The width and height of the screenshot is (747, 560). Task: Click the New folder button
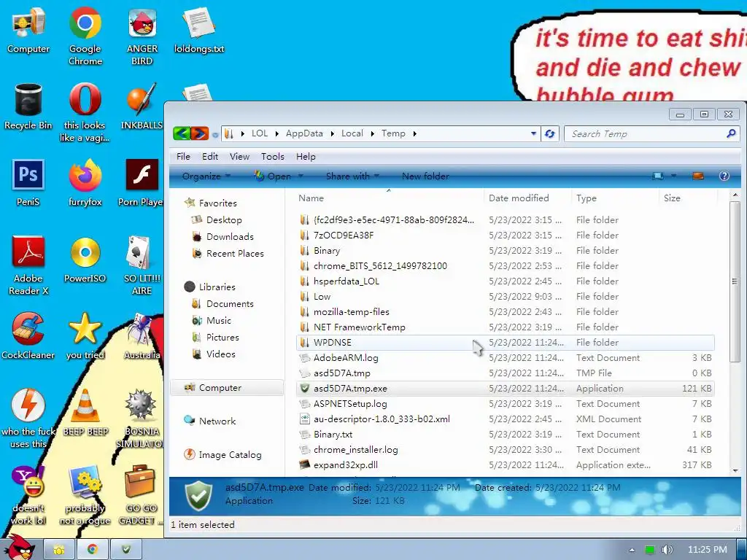pos(425,176)
